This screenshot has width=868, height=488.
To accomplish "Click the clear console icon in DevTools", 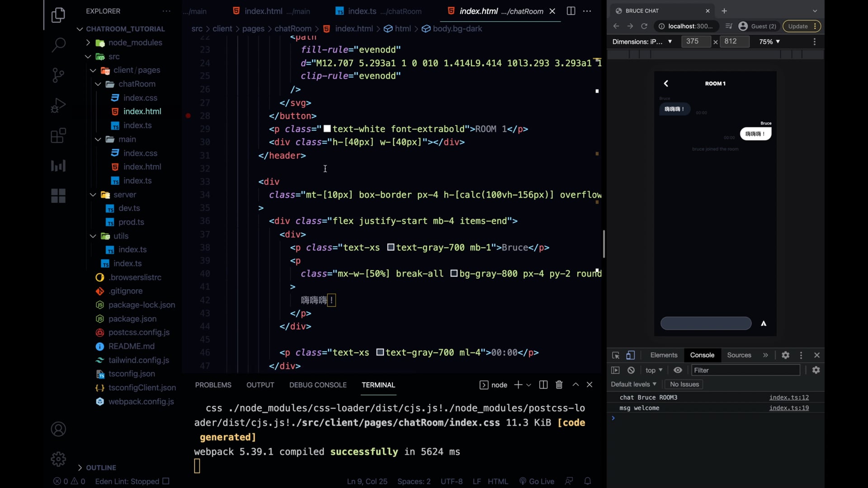I will point(631,370).
